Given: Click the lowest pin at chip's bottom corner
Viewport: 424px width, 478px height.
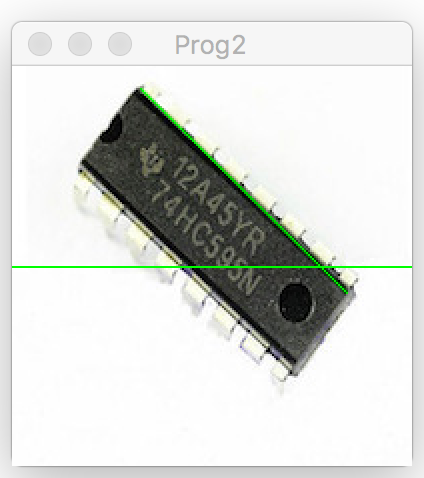Looking at the screenshot, I should (x=280, y=373).
